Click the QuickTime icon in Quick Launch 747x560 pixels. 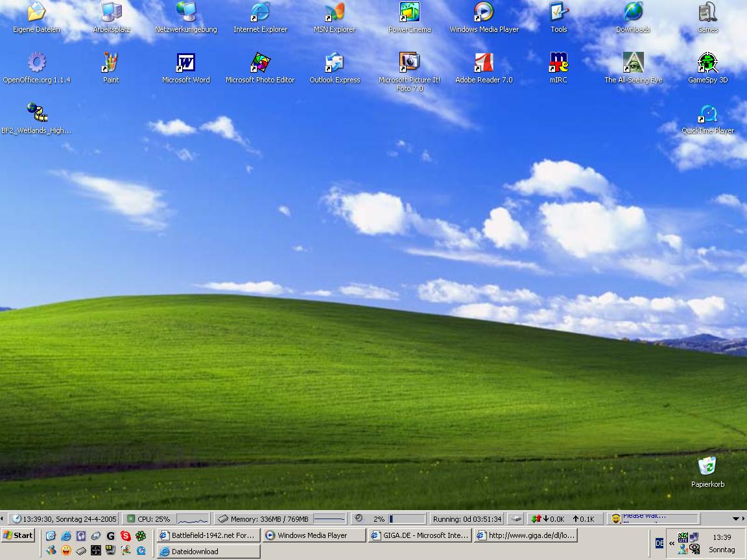click(141, 550)
